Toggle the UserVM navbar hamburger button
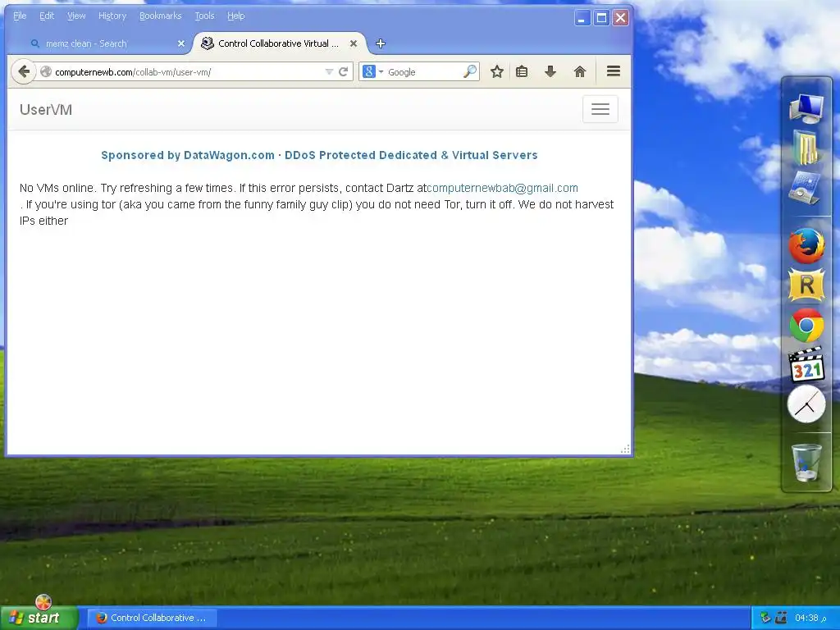840x630 pixels. (x=600, y=109)
